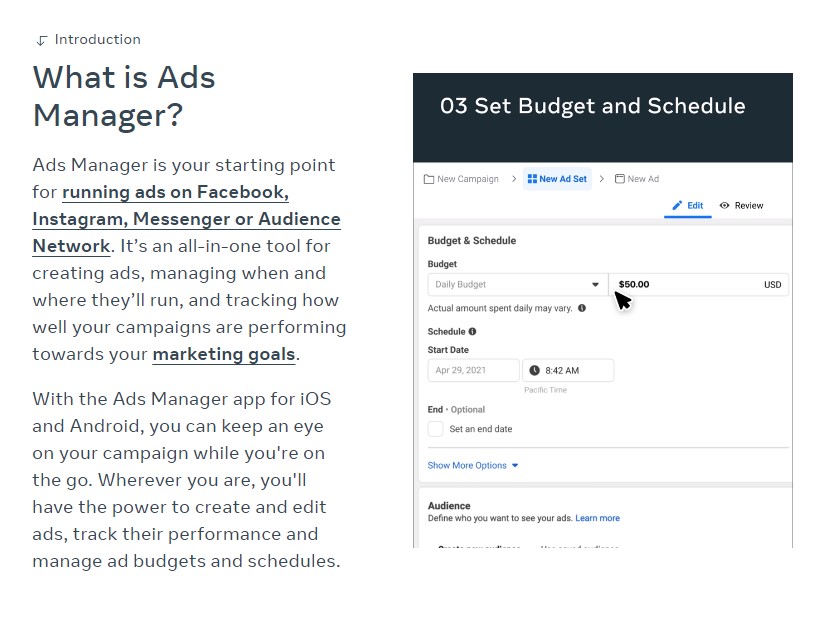Click the Introduction arrow icon
This screenshot has width=825, height=621.
(42, 41)
